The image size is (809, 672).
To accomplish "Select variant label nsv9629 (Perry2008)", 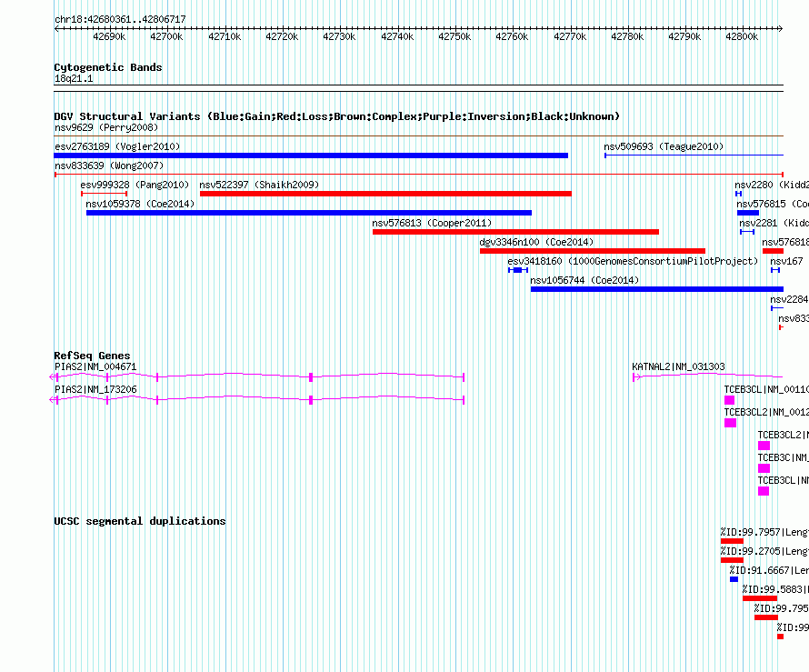I will pos(106,127).
